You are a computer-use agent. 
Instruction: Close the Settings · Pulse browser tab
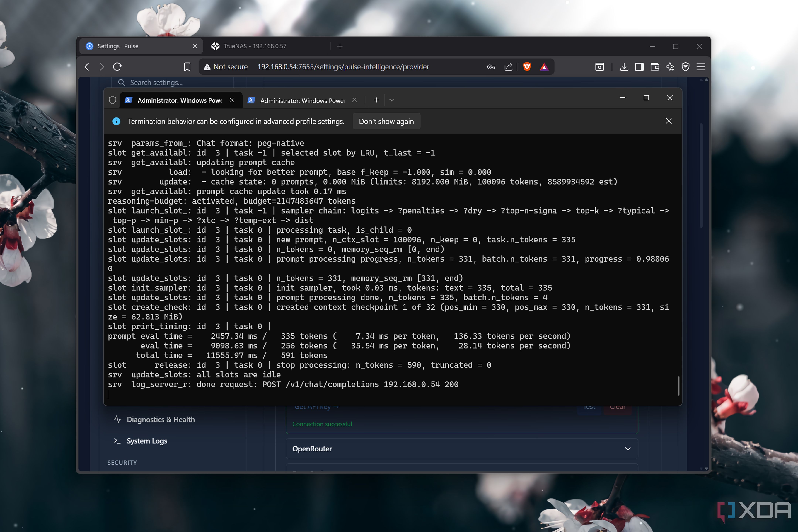pos(195,46)
